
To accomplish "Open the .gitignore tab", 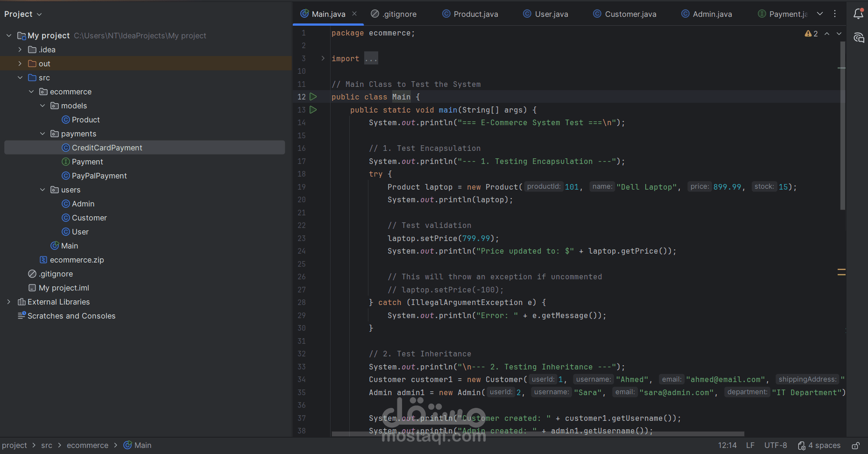I will tap(398, 14).
